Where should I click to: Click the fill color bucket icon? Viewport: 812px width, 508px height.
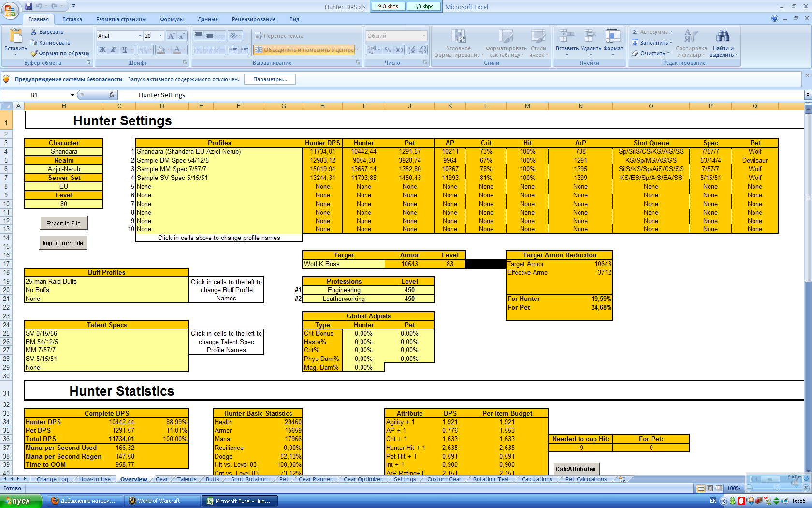tap(161, 50)
